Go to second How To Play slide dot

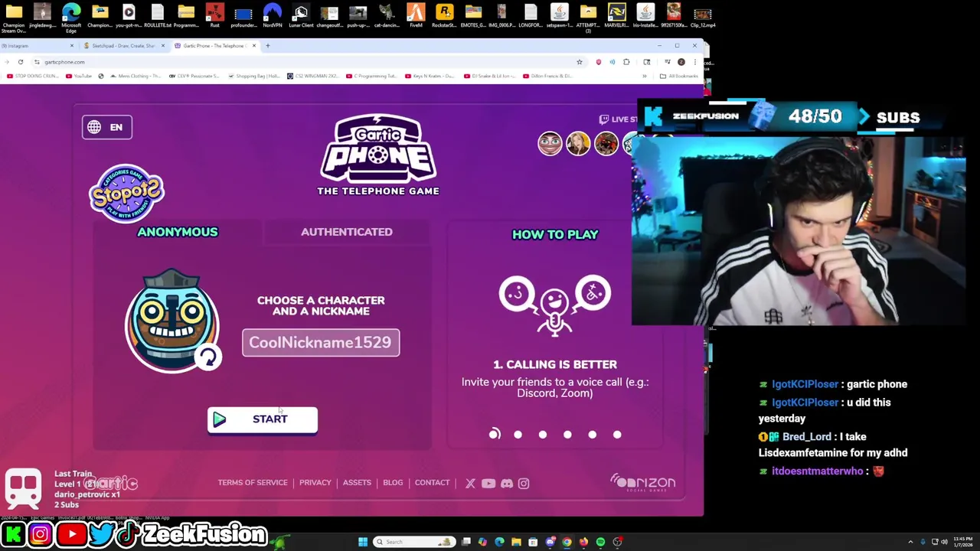pos(518,435)
